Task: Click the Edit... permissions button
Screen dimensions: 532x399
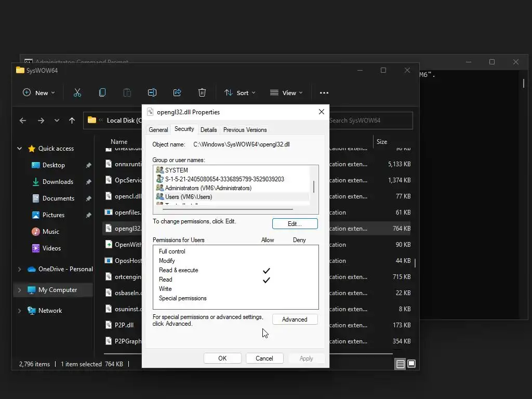Action: click(295, 224)
